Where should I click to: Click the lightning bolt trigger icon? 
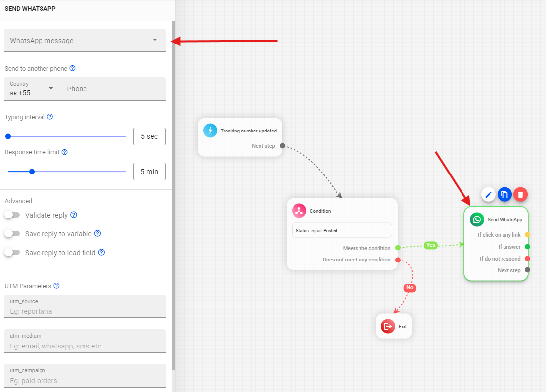210,131
